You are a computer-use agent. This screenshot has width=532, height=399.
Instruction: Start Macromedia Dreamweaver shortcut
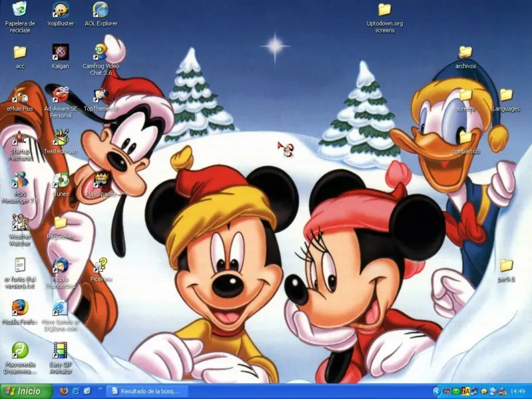(20, 359)
